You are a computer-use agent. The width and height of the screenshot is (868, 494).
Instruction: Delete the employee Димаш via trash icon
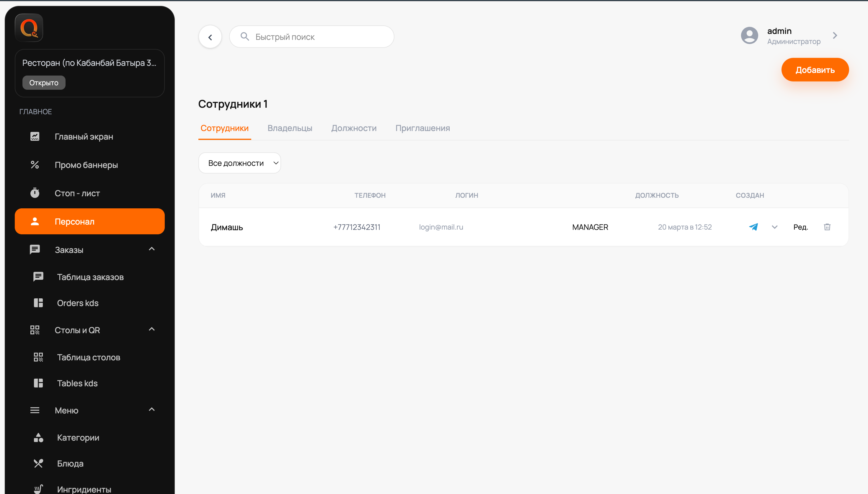[x=827, y=227]
